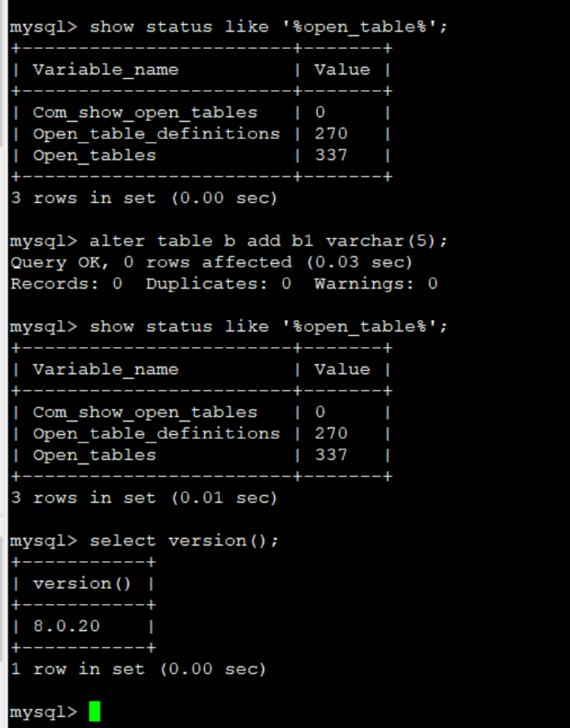Viewport: 570px width, 728px height.
Task: Click the '1 row in set (0.00 sec)' line
Action: [138, 669]
